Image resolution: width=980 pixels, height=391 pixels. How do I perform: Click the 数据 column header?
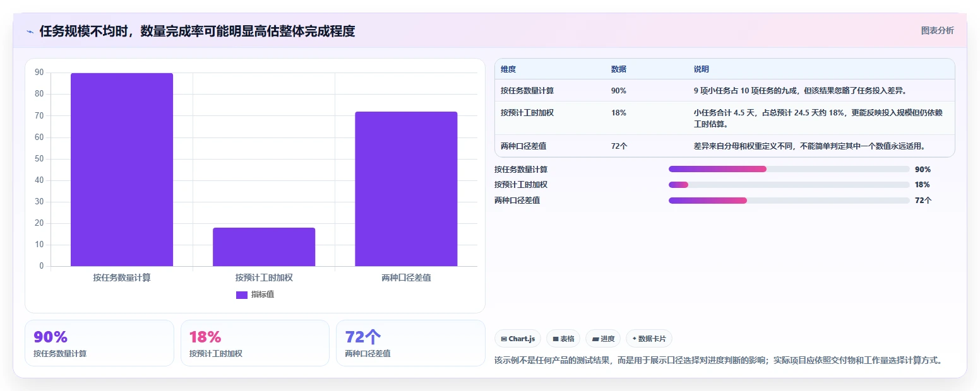point(619,69)
